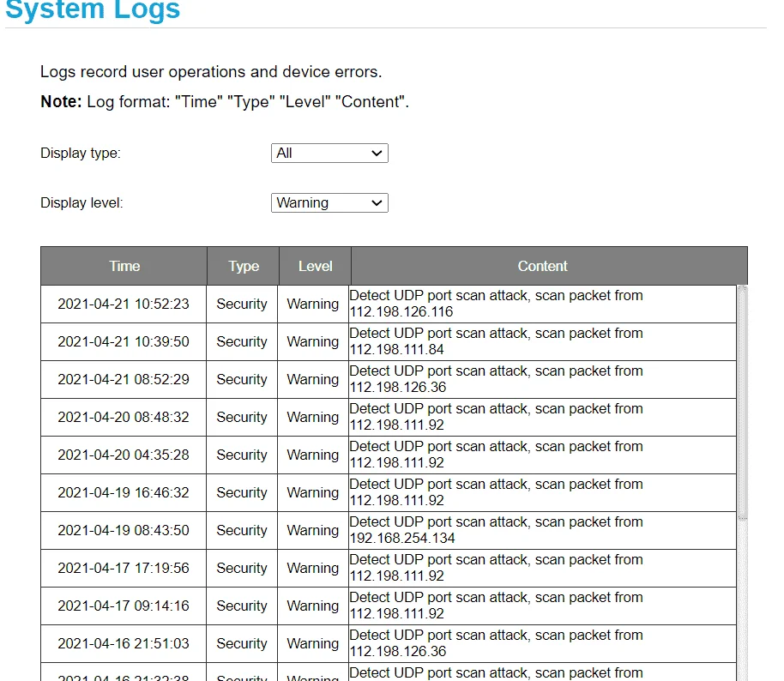This screenshot has height=681, width=784.
Task: Click the log table vertical scrollbar
Action: click(743, 402)
